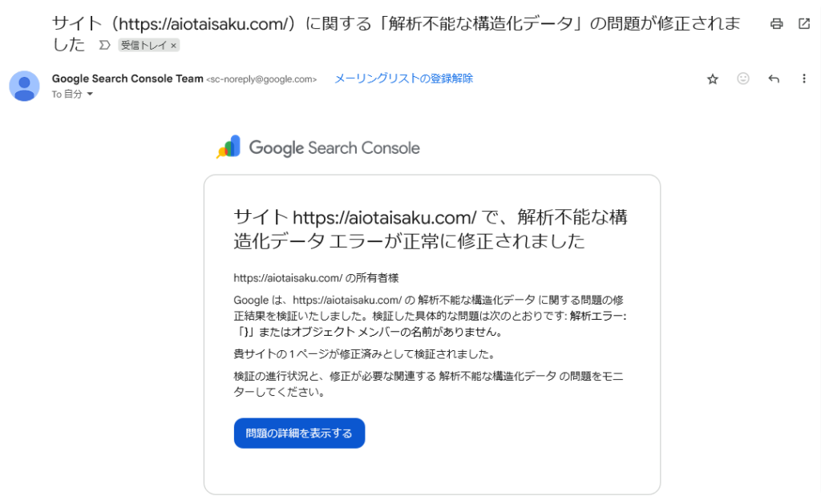The image size is (821, 504).
Task: Expand the recipient details arrow next to To 自分
Action: click(x=90, y=95)
